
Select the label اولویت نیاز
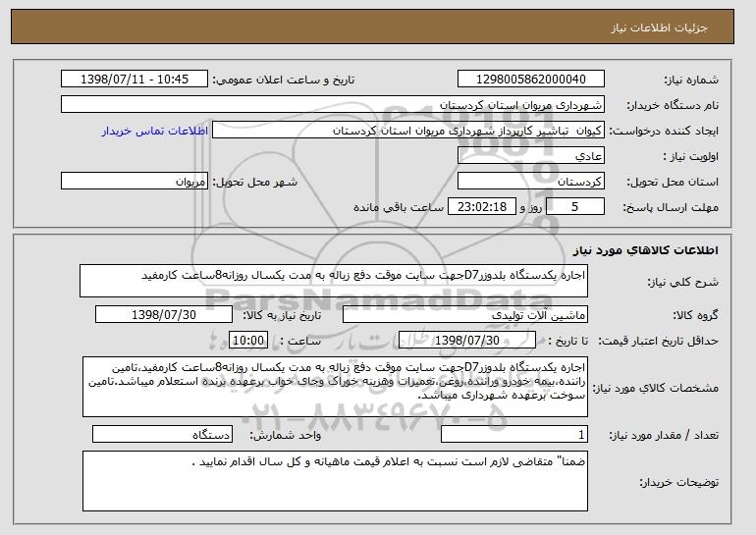(690, 156)
